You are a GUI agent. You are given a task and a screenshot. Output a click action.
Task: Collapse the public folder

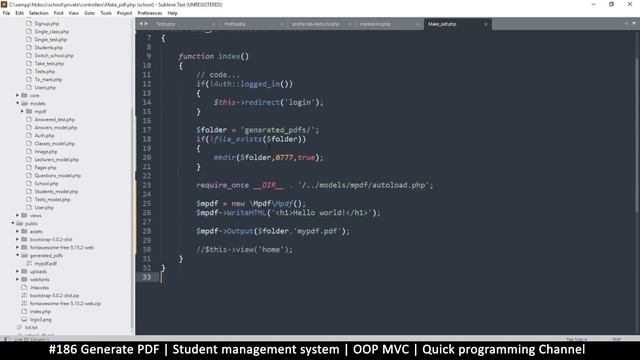tap(13, 223)
